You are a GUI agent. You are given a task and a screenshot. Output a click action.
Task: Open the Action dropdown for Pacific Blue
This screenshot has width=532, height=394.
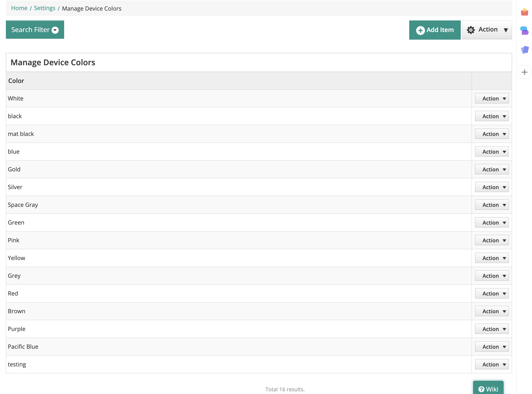point(492,347)
